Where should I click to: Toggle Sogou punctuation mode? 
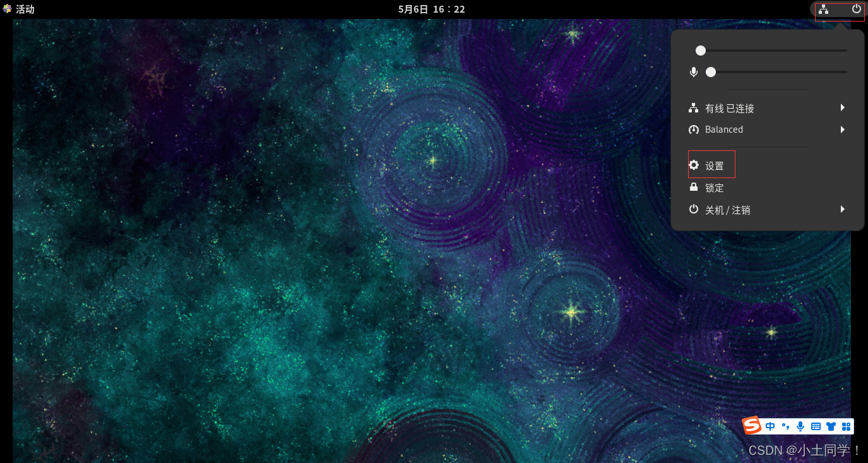[x=785, y=426]
